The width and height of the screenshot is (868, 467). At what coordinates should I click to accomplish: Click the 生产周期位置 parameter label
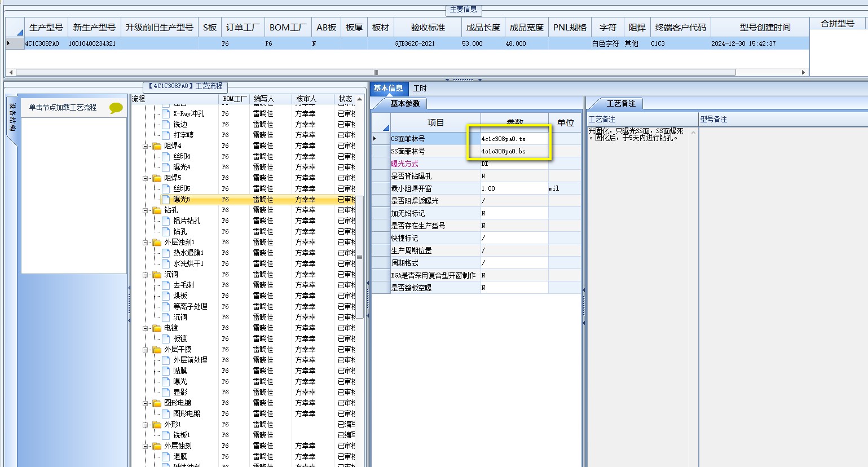[x=411, y=250]
